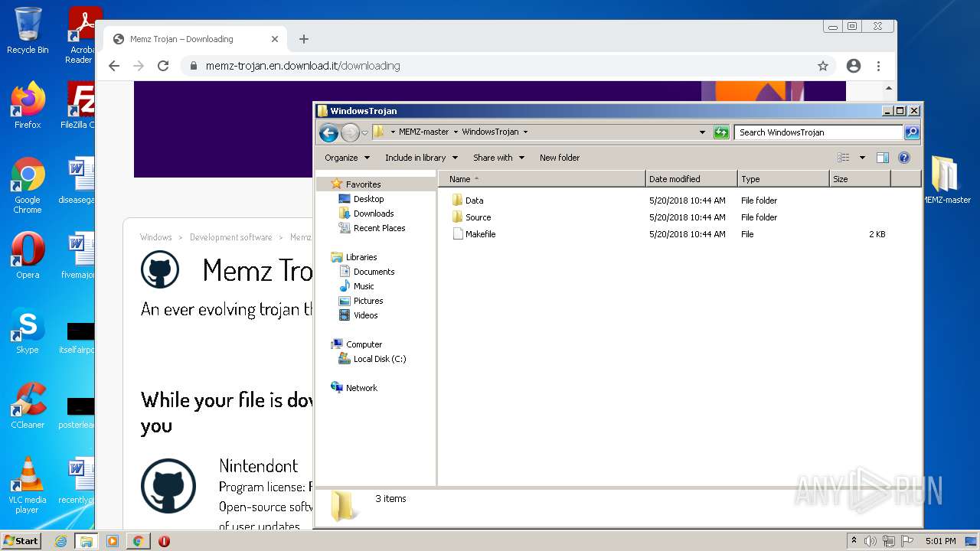The image size is (980, 551).
Task: Open Desktop in Favorites
Action: tap(368, 199)
